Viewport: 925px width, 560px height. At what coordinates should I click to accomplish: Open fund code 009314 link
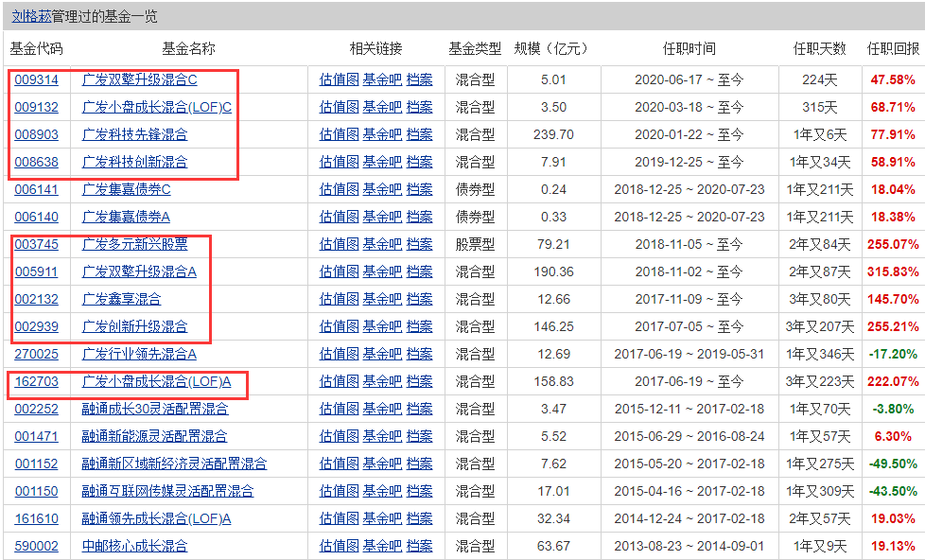37,79
